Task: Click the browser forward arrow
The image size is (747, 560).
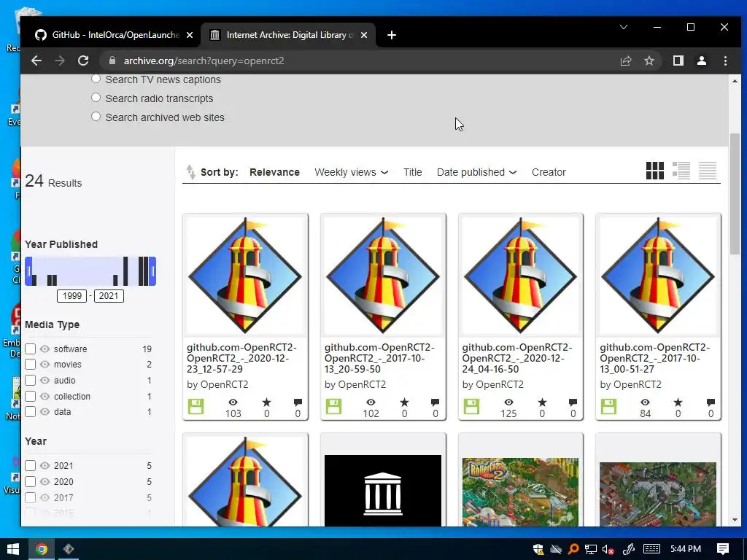Action: coord(60,61)
